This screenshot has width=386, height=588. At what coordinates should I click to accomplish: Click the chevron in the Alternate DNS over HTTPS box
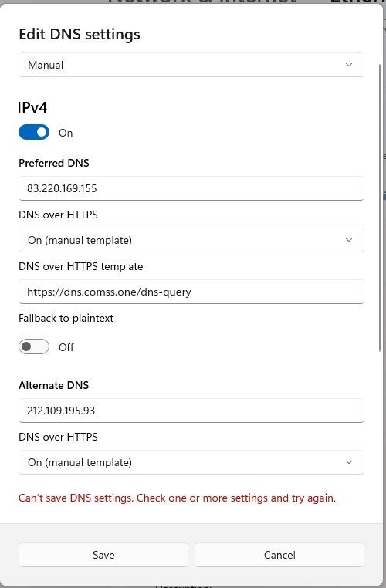pyautogui.click(x=348, y=462)
